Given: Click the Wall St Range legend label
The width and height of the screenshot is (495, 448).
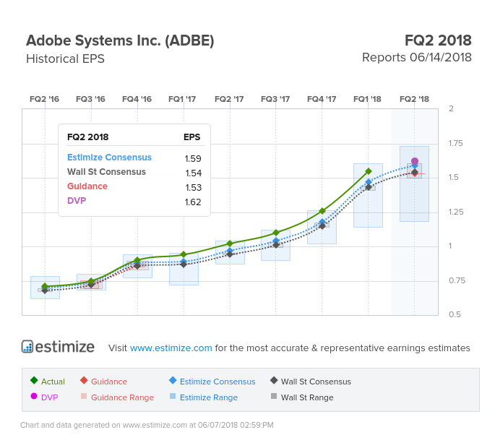Looking at the screenshot, I should coord(307,397).
